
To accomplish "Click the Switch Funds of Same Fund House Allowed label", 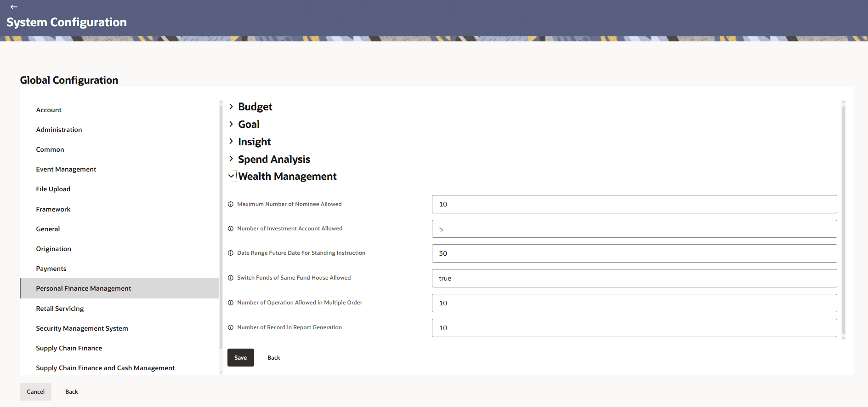I will pyautogui.click(x=294, y=278).
